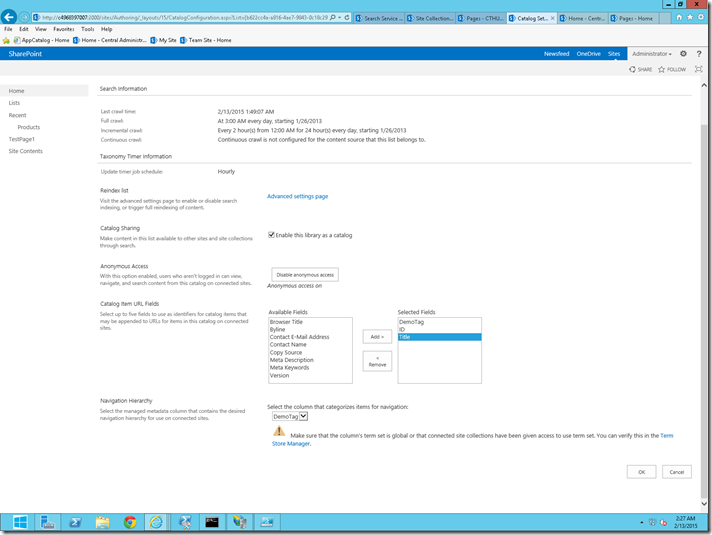Open address bar dropdown arrow
Image resolution: width=712 pixels, height=535 pixels.
340,18
